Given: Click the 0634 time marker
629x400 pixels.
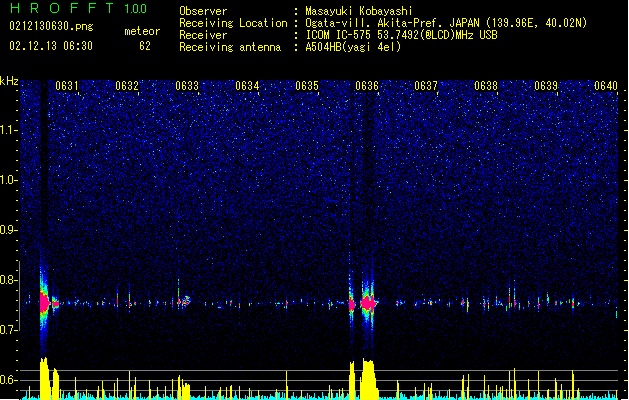Looking at the screenshot, I should click(247, 86).
